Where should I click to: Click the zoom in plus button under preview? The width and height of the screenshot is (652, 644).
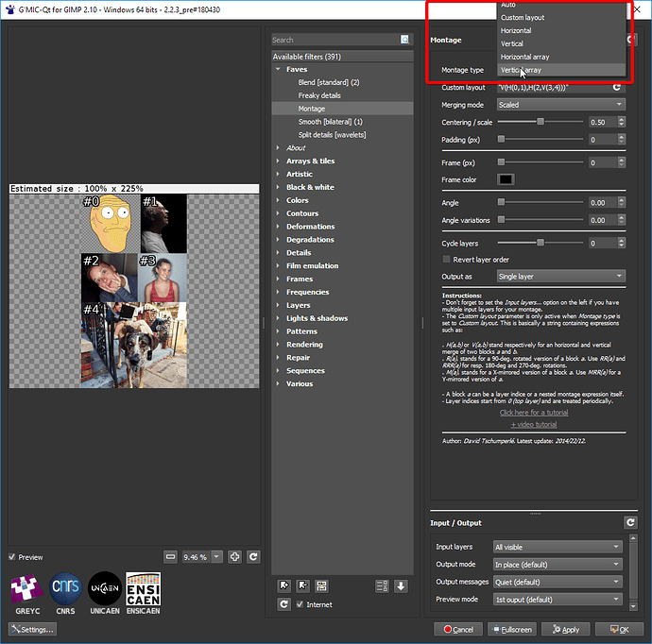coord(235,557)
